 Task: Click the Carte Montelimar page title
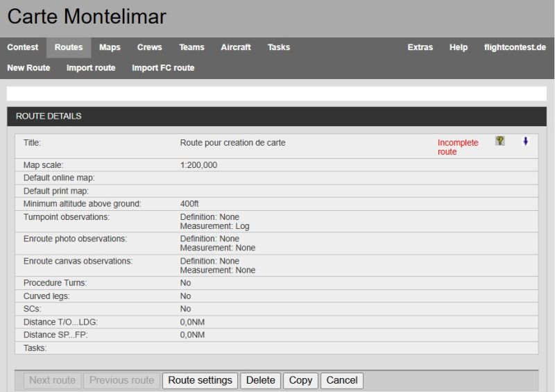87,17
